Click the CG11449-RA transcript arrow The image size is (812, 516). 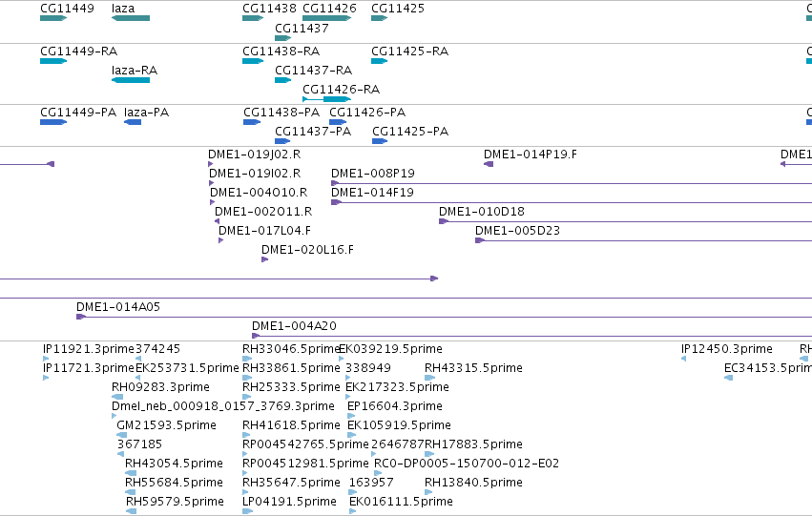click(x=53, y=61)
